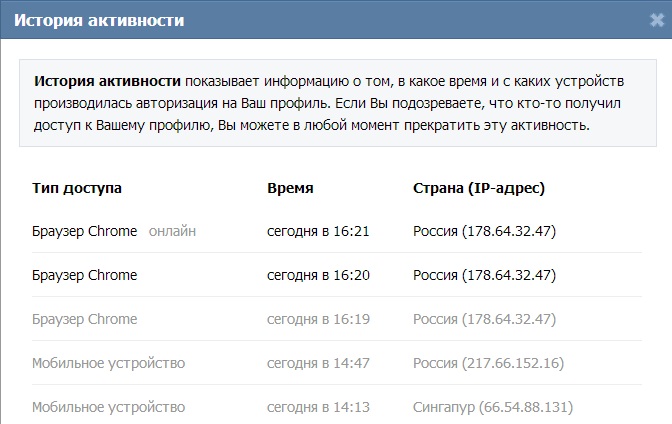Click the Страна (IP-адрес) column header

coord(479,188)
